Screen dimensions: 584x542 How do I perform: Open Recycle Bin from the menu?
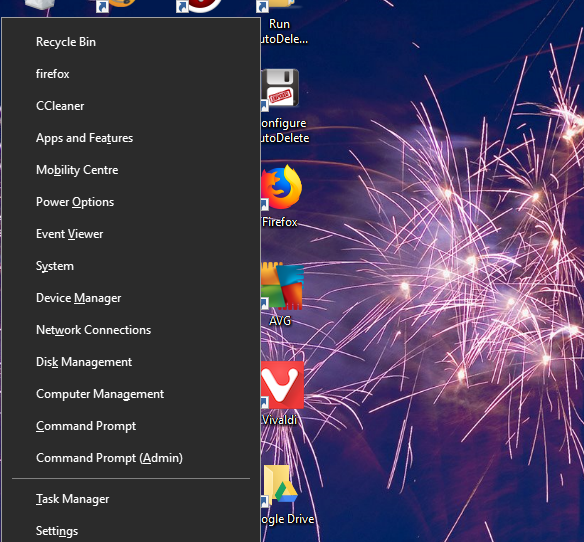click(x=130, y=42)
